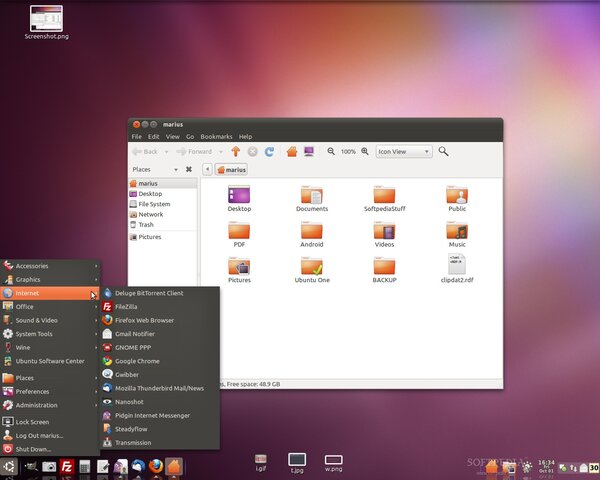Launch Deluge BitTorrent Client from menu
Image resolution: width=600 pixels, height=480 pixels.
click(x=160, y=293)
